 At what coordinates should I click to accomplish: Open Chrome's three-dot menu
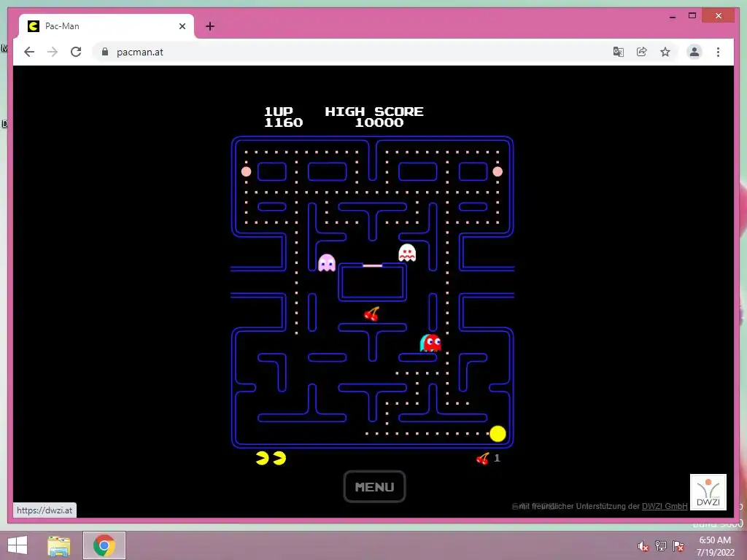tap(718, 52)
